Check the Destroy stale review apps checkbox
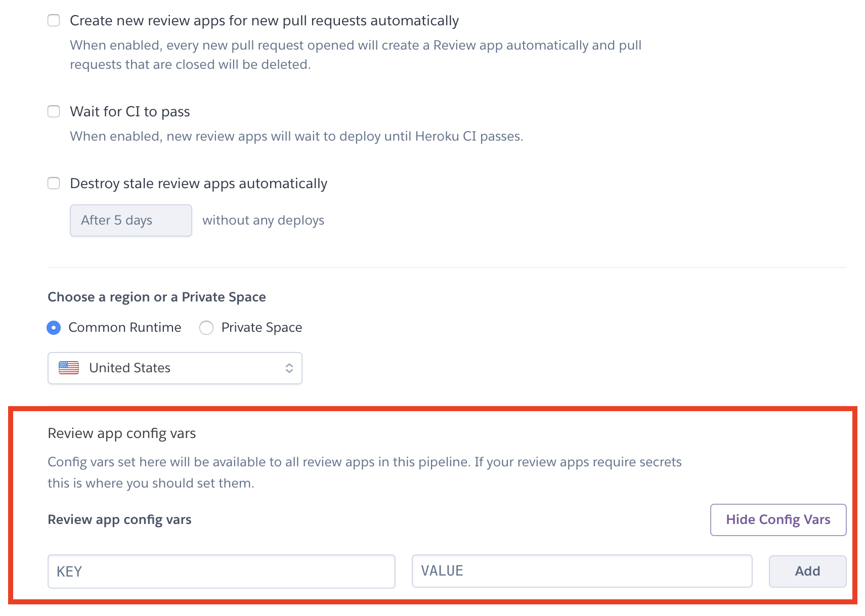 54,183
